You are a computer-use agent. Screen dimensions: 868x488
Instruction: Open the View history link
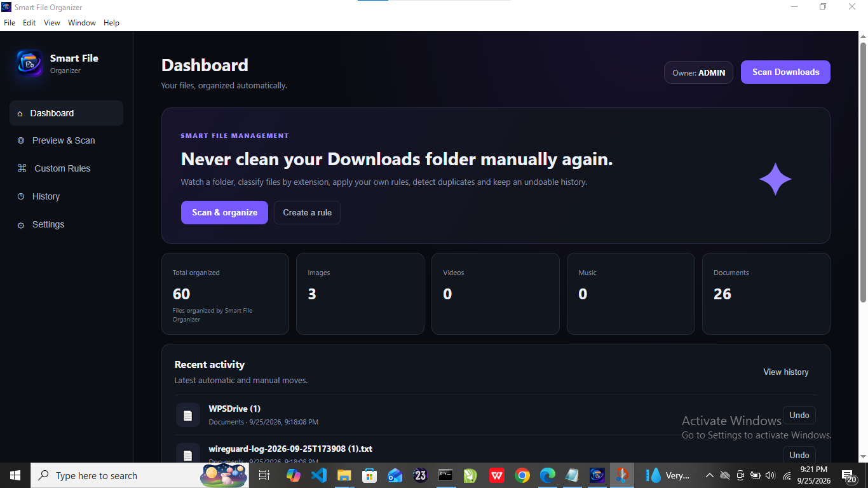coord(786,372)
